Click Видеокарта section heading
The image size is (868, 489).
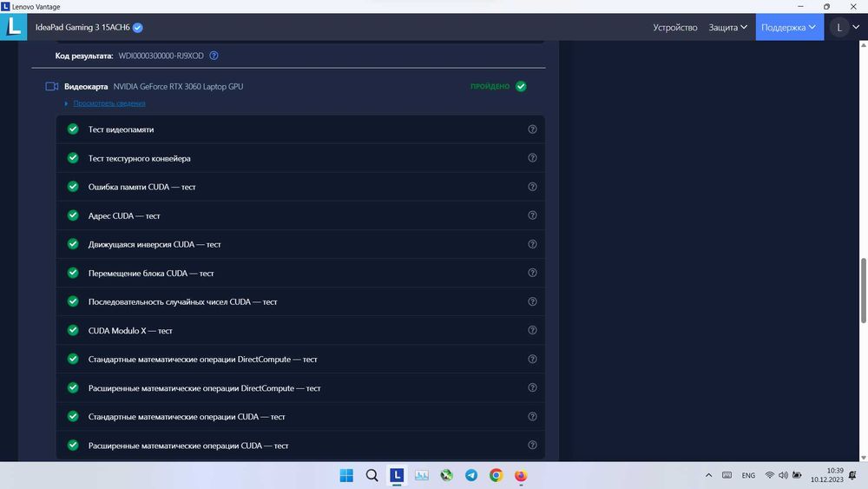pyautogui.click(x=86, y=86)
